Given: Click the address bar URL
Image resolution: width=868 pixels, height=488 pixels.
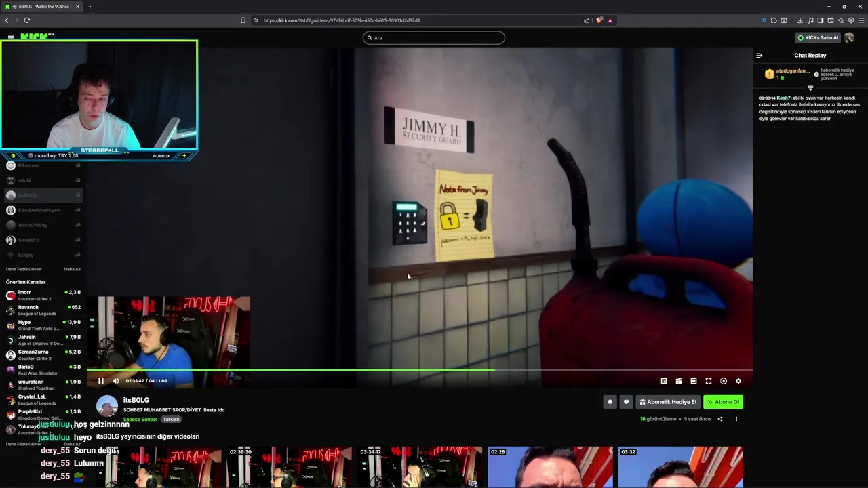Looking at the screenshot, I should 342,20.
